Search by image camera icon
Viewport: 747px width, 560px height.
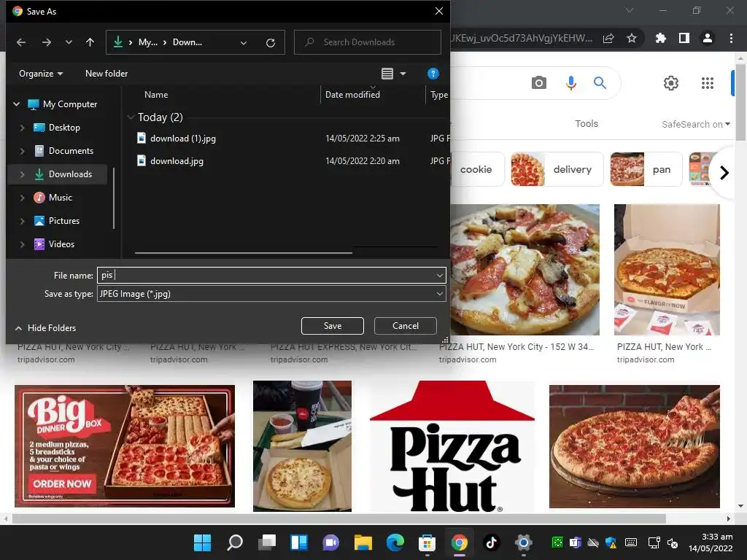point(539,83)
